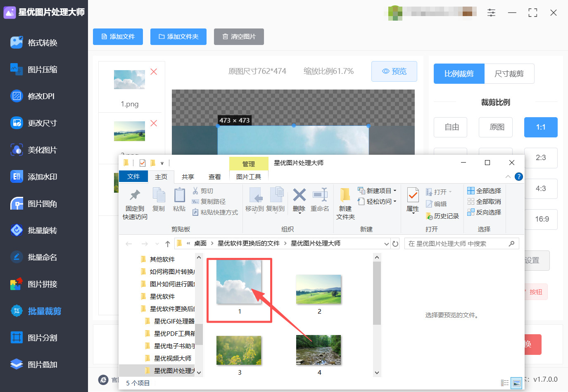Open the app settings sliders icon
Image resolution: width=568 pixels, height=392 pixels.
491,12
